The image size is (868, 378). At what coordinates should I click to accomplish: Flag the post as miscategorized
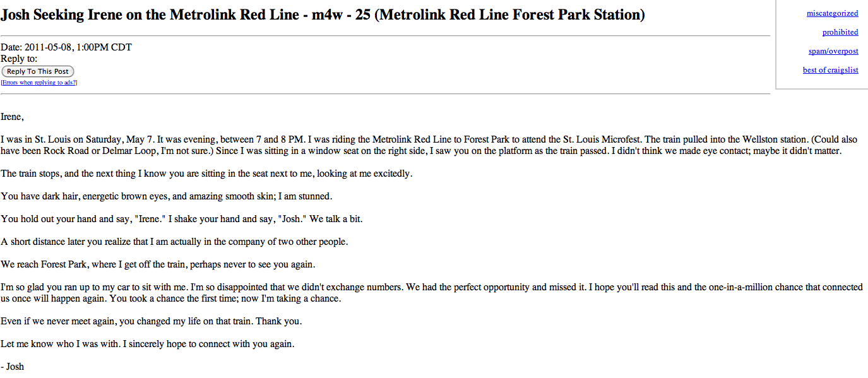(832, 13)
